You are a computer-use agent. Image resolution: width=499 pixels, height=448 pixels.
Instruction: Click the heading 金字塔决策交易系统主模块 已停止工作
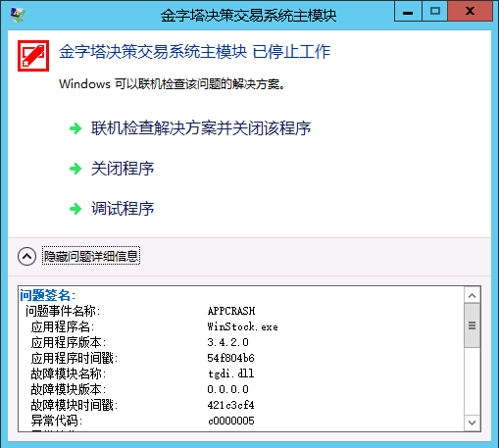pos(195,52)
